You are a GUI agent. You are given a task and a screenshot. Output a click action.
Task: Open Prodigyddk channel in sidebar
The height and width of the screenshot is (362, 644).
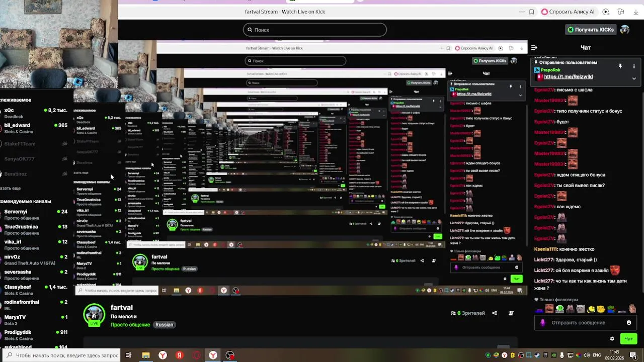click(x=34, y=335)
